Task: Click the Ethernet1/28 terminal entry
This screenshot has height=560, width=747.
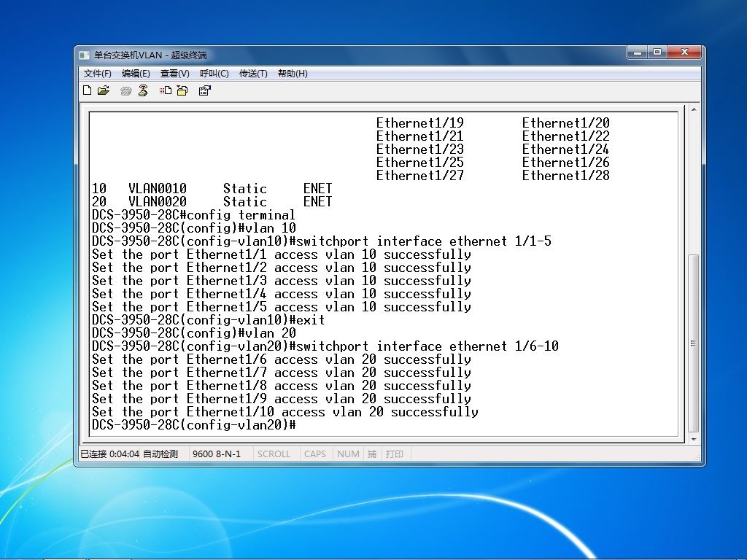Action: click(x=565, y=176)
